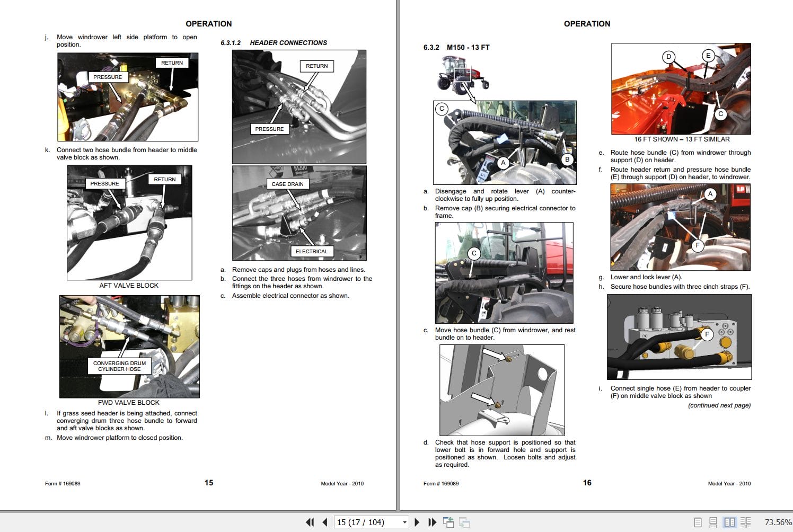Click the hose support diagram with arrows

502,390
